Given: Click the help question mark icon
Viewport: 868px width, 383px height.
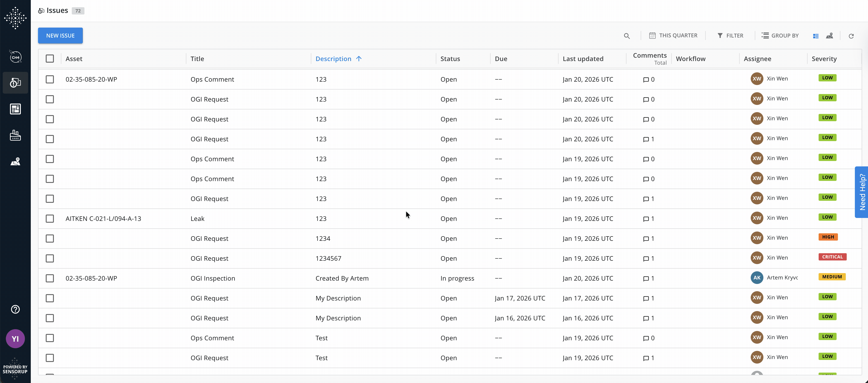Looking at the screenshot, I should (15, 309).
